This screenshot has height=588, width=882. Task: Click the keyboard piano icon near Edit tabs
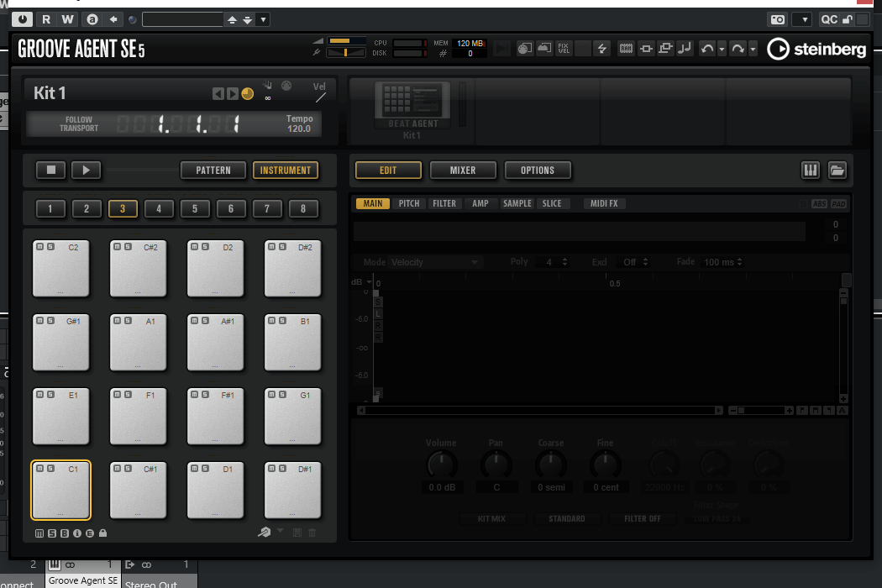tap(810, 170)
